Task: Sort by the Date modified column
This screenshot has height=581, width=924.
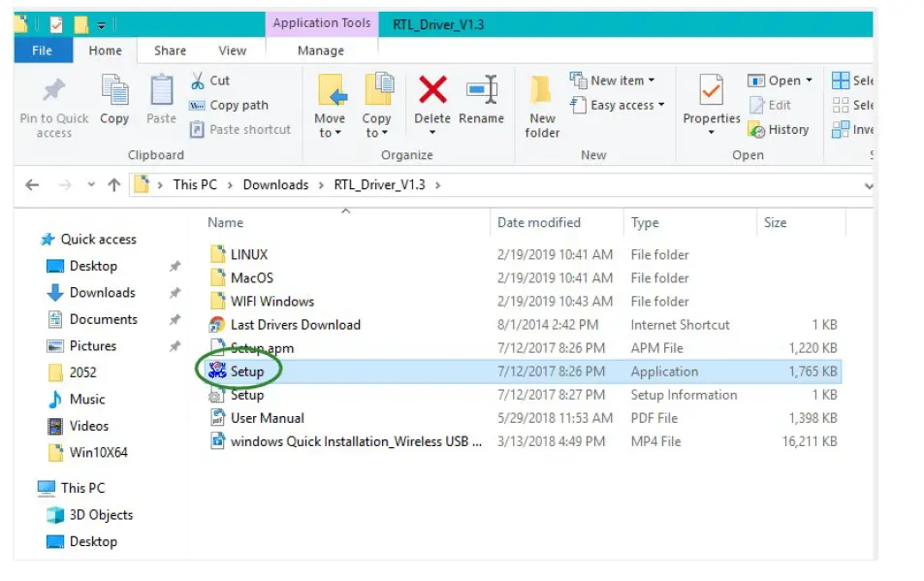Action: tap(539, 223)
